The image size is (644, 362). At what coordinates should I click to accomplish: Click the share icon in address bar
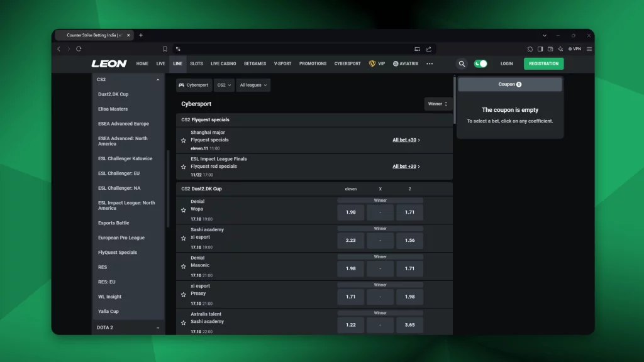(x=428, y=49)
